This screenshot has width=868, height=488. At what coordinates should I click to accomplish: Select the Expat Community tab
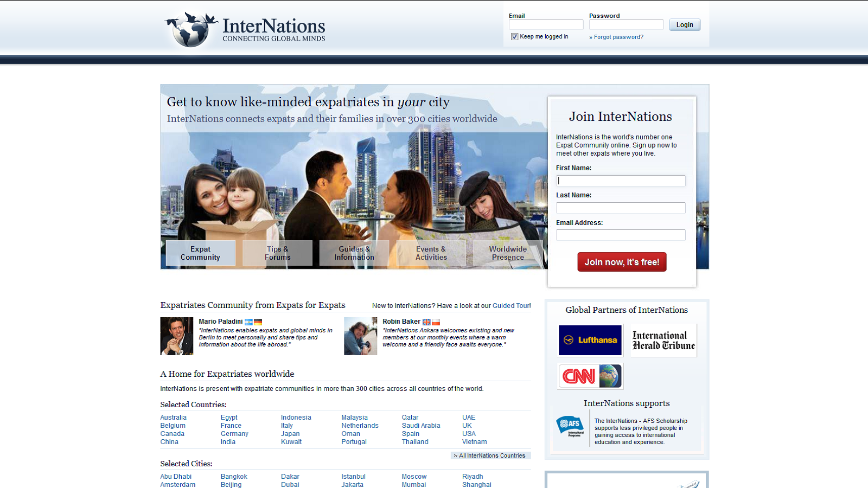tap(200, 253)
